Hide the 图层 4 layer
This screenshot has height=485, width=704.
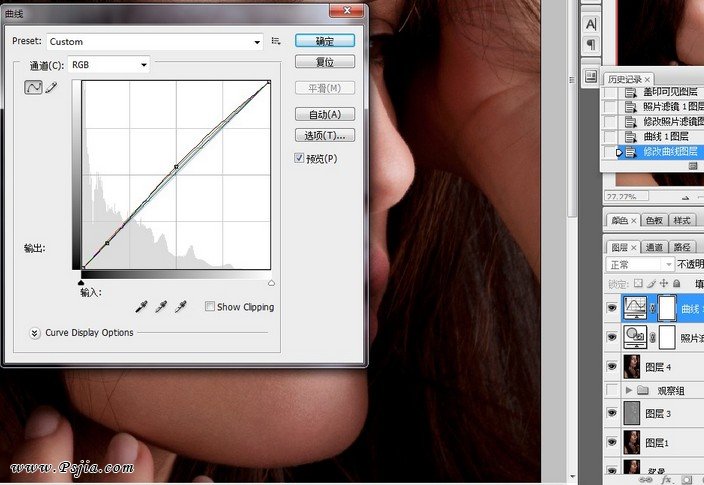click(612, 366)
